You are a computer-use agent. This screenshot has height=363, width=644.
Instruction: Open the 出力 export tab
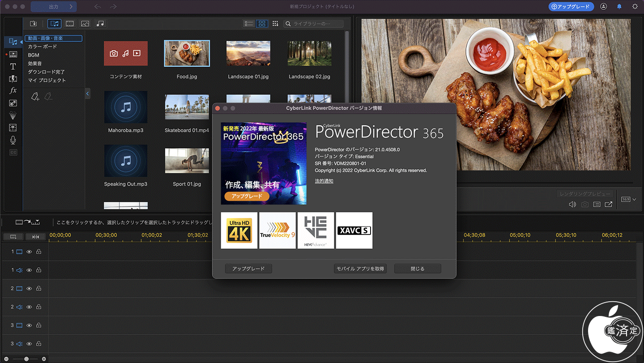coord(54,7)
